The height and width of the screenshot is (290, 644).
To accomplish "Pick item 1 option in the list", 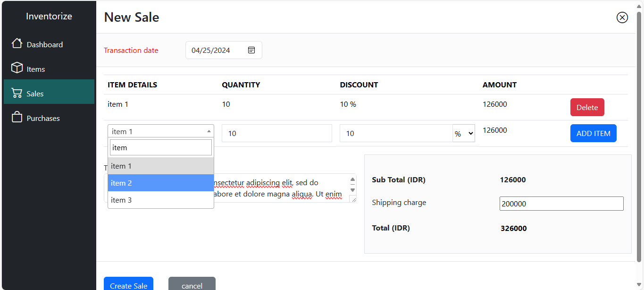I will click(x=161, y=166).
